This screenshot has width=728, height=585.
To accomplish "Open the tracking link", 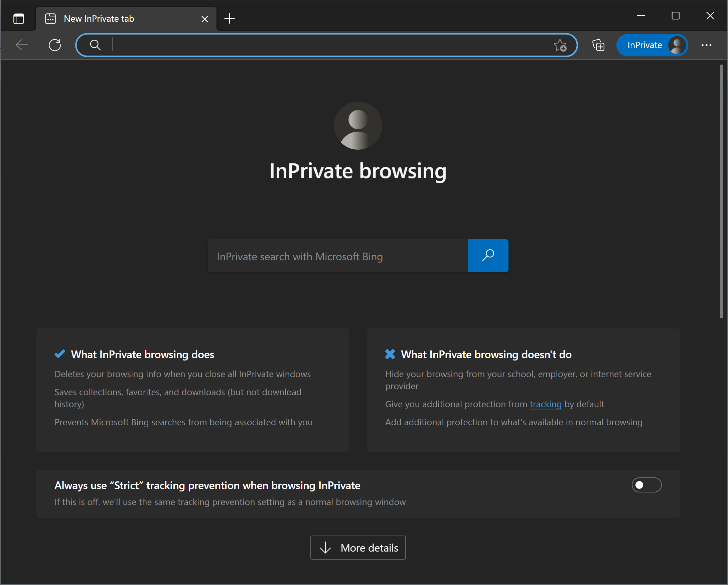I will pyautogui.click(x=546, y=404).
